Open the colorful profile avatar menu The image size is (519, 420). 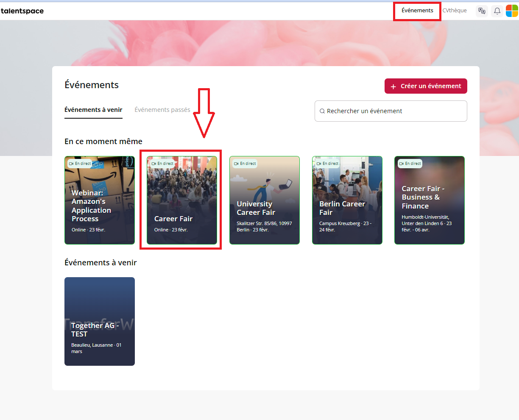[512, 11]
